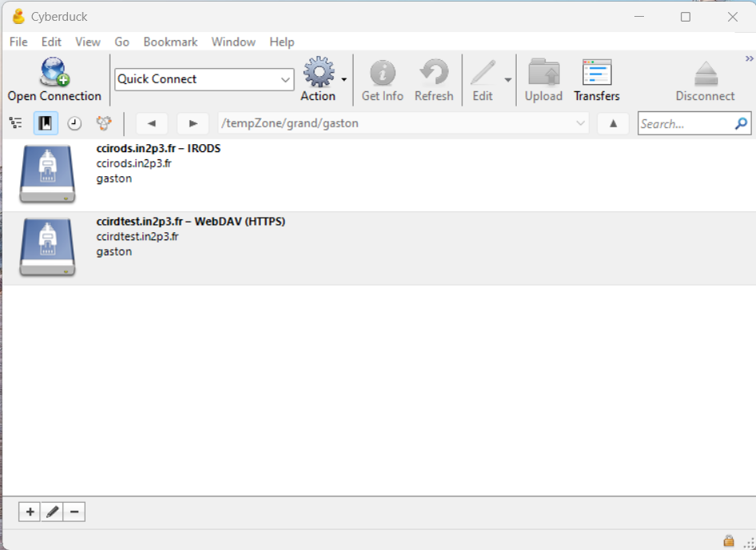Open the Help menu
Viewport: 756px width, 550px height.
(x=282, y=42)
